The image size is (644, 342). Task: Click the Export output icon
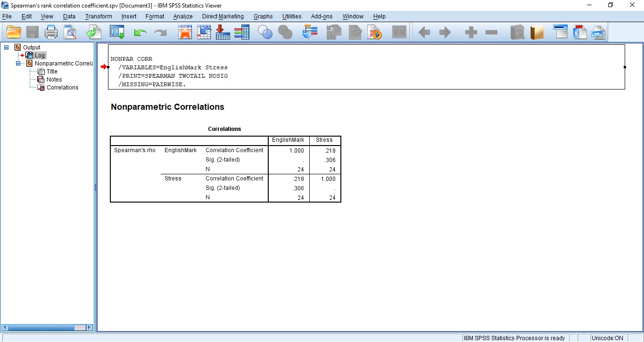(93, 32)
